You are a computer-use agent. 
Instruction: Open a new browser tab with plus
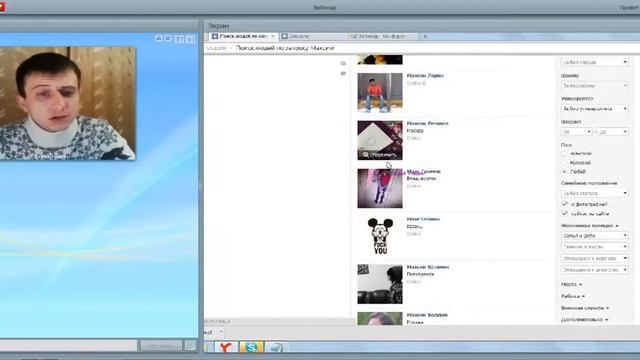[x=425, y=36]
